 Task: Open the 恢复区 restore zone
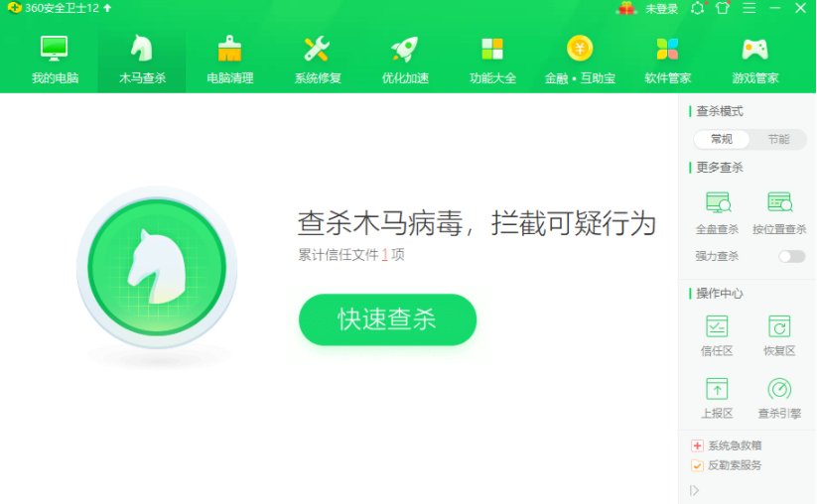tap(779, 335)
